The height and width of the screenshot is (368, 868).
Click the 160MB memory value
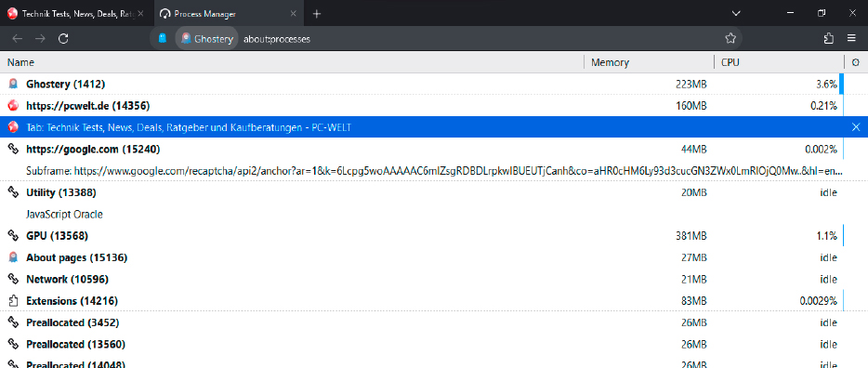690,106
